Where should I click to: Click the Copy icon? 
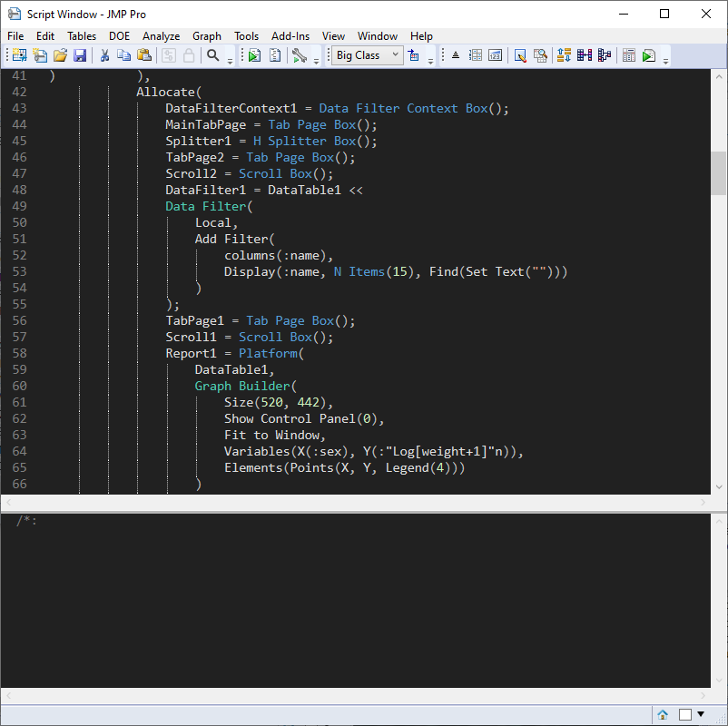pyautogui.click(x=123, y=55)
